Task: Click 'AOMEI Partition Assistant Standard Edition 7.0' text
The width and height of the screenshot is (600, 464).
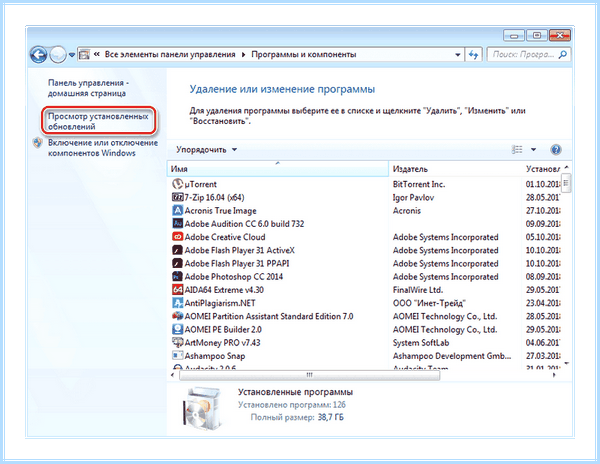Action: [269, 316]
